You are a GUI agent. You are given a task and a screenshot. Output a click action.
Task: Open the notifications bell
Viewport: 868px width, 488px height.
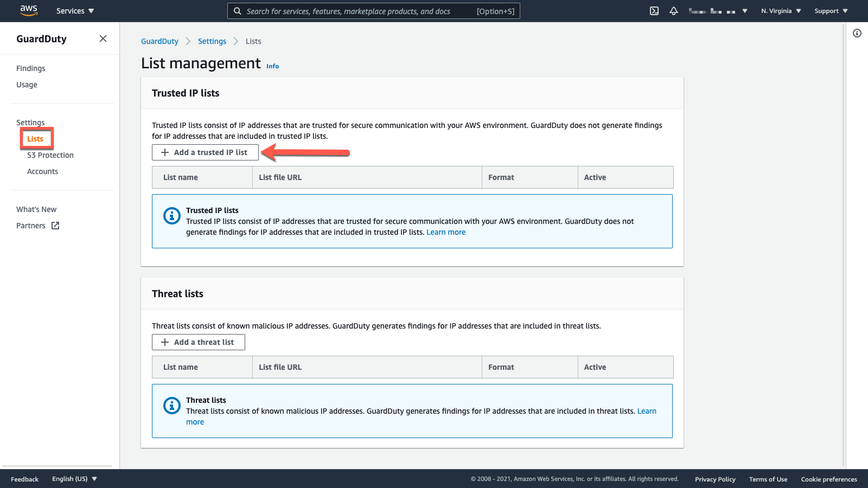(674, 11)
